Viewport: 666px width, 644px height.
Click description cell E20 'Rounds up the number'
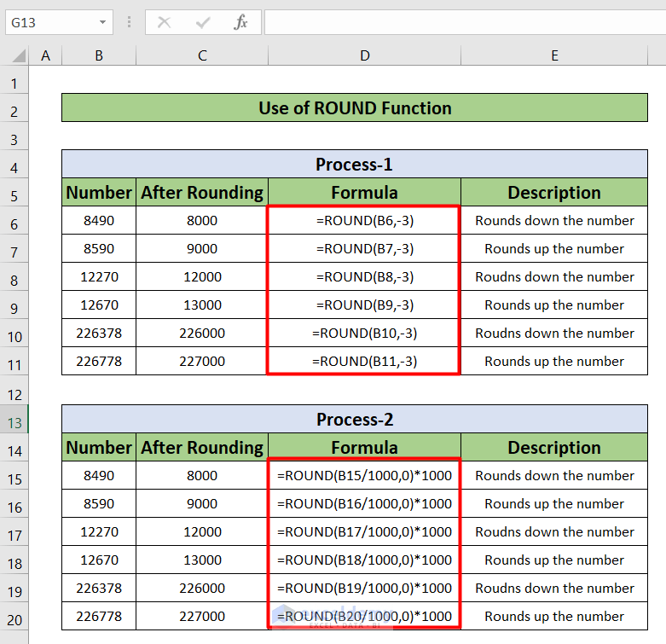(x=554, y=616)
